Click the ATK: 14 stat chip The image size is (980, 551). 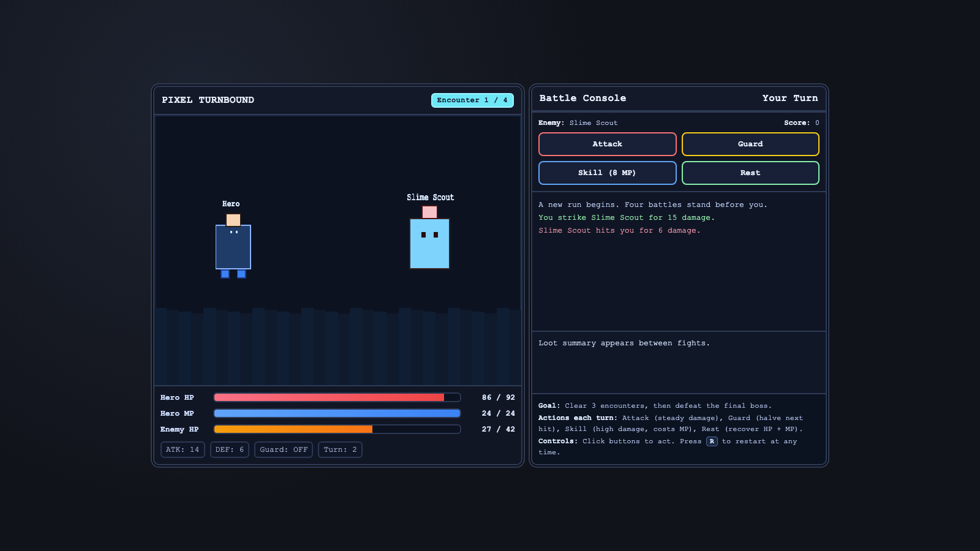coord(183,450)
